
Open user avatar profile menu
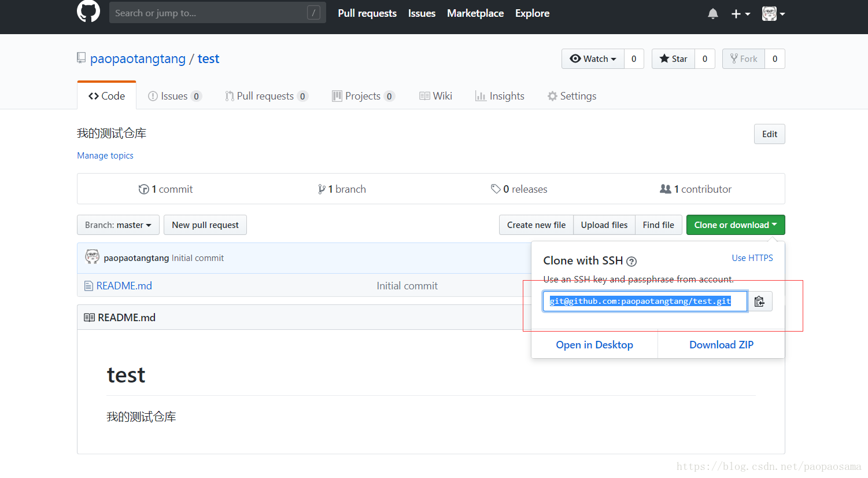pos(773,14)
